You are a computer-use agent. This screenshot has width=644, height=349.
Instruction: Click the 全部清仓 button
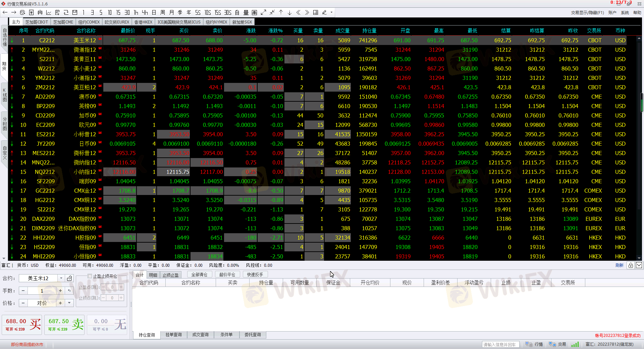(x=199, y=275)
